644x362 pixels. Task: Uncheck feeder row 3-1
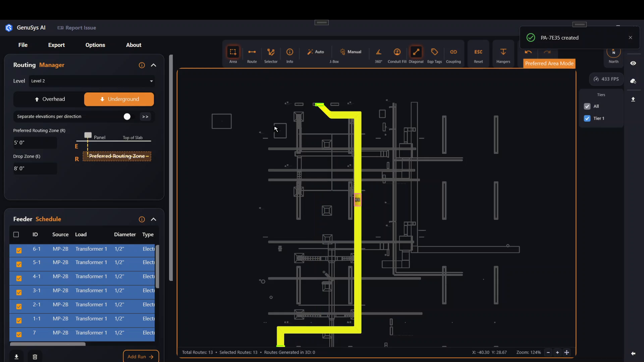tap(19, 293)
